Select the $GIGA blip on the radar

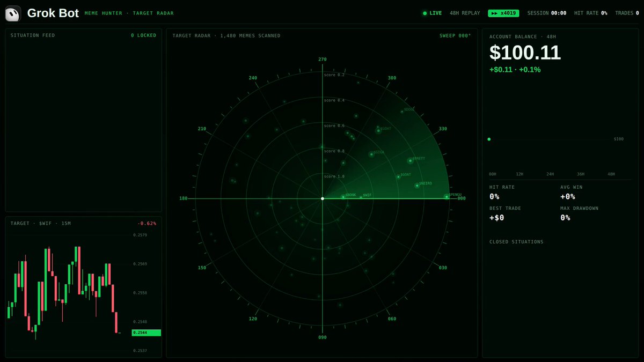371,154
